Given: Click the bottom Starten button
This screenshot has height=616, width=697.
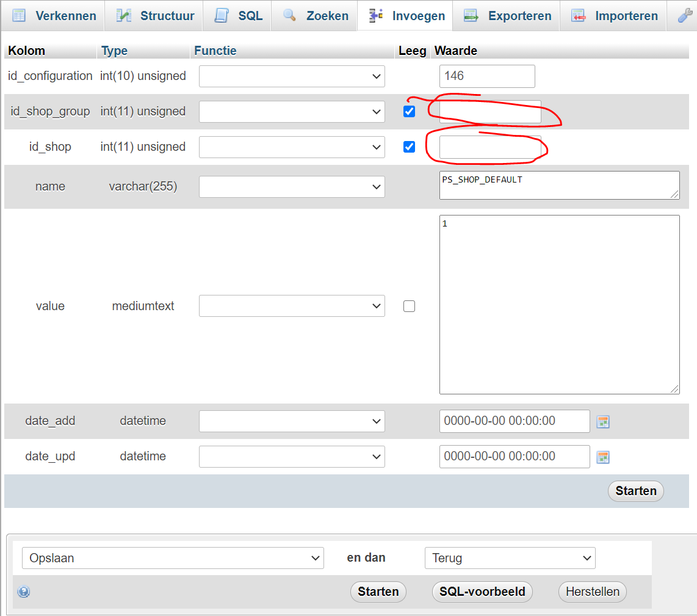Looking at the screenshot, I should (378, 592).
